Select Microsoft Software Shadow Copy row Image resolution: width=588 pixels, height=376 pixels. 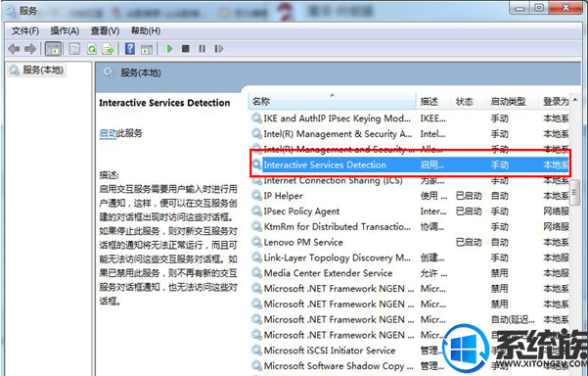pyautogui.click(x=410, y=365)
